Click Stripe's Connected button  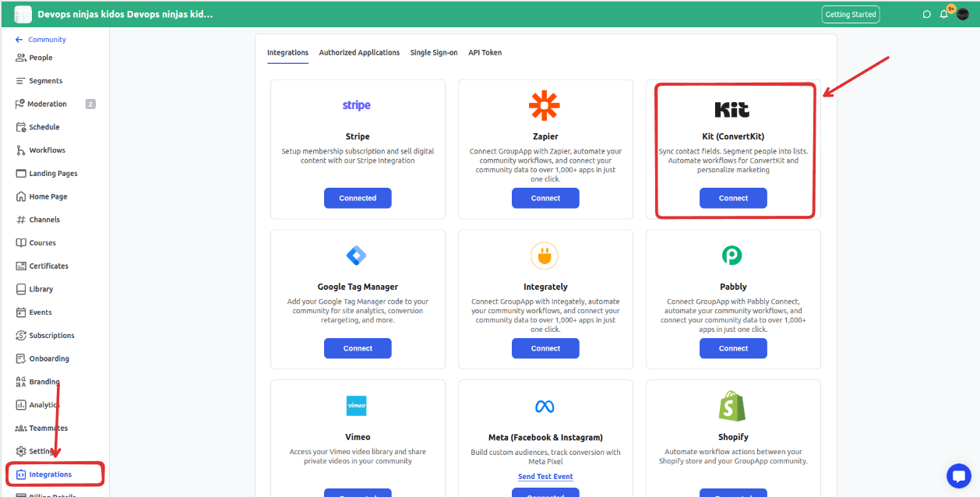tap(358, 199)
